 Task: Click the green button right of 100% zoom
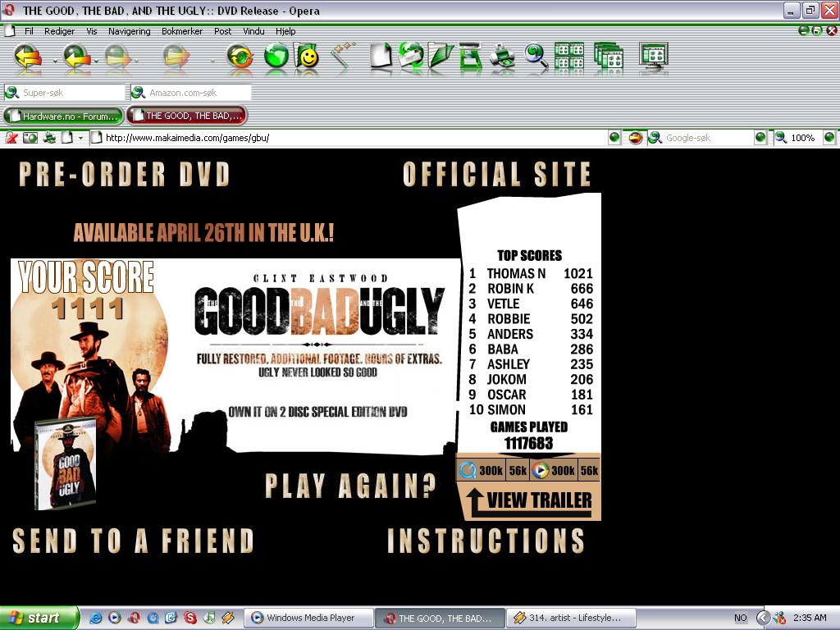[x=829, y=138]
